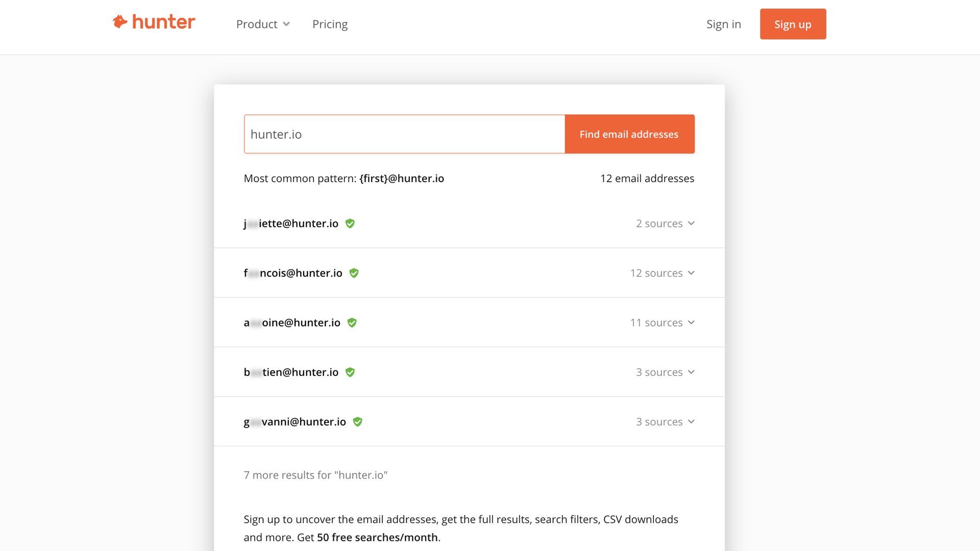
Task: Select the j***iette@hunter.io email address
Action: 291,223
